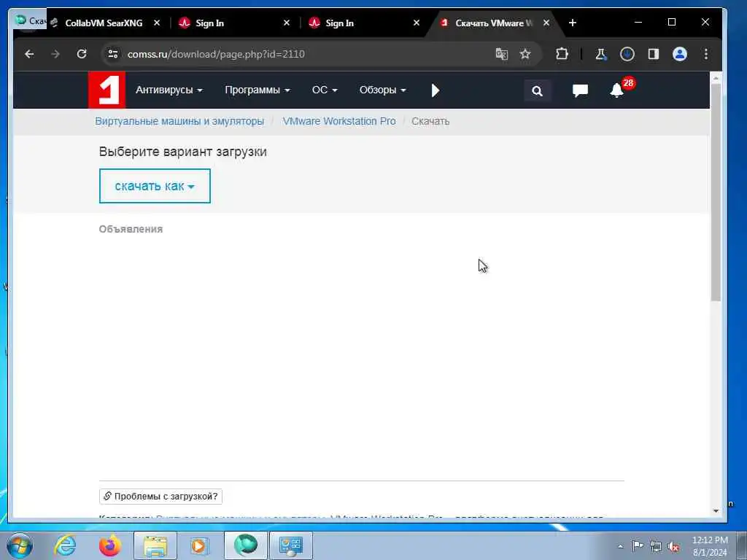Image resolution: width=747 pixels, height=560 pixels.
Task: Click the red Comss.one site logo
Action: coord(107,90)
